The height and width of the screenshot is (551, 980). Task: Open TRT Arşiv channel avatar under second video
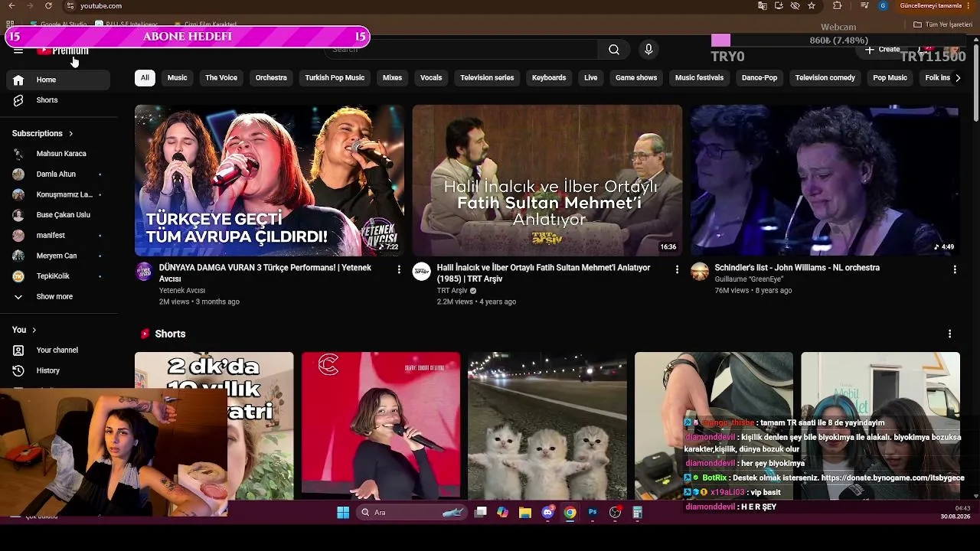(x=422, y=272)
